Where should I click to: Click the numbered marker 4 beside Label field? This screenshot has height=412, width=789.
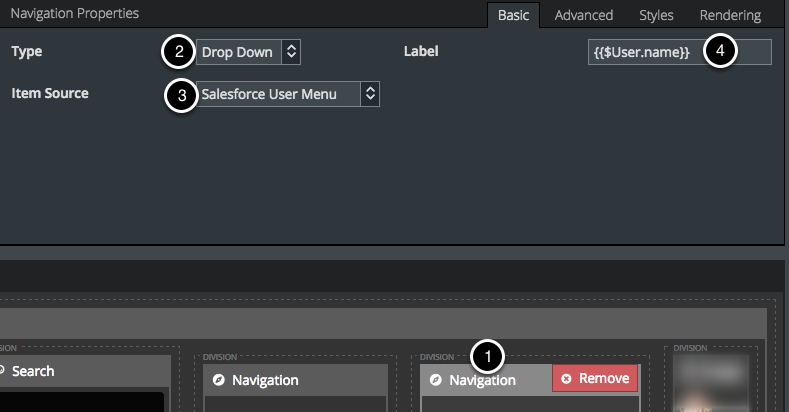pyautogui.click(x=719, y=51)
